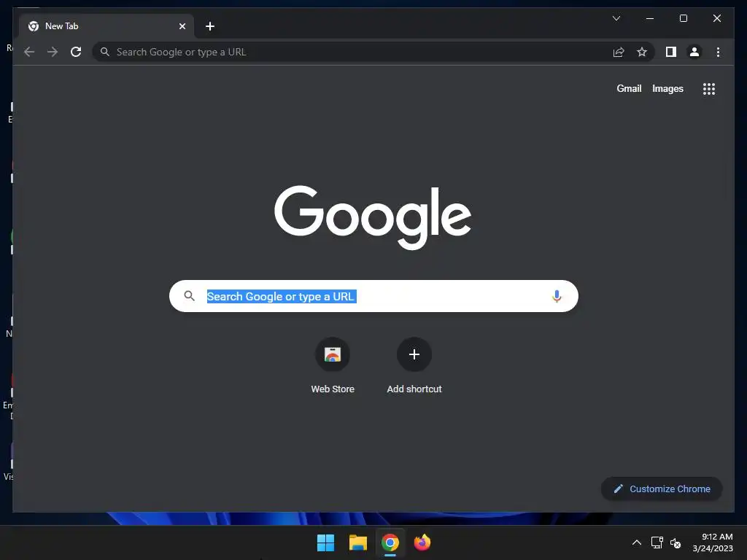Open Gmail link
This screenshot has width=747, height=560.
point(629,88)
